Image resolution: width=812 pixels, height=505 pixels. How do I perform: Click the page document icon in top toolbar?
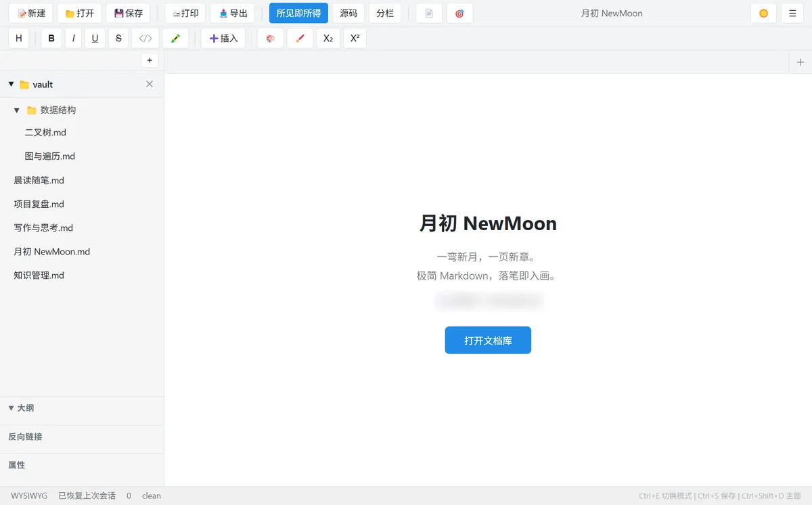pos(429,13)
